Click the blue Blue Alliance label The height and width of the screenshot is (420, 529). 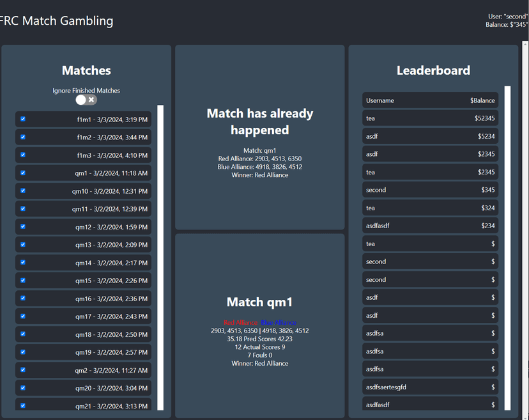pyautogui.click(x=279, y=322)
